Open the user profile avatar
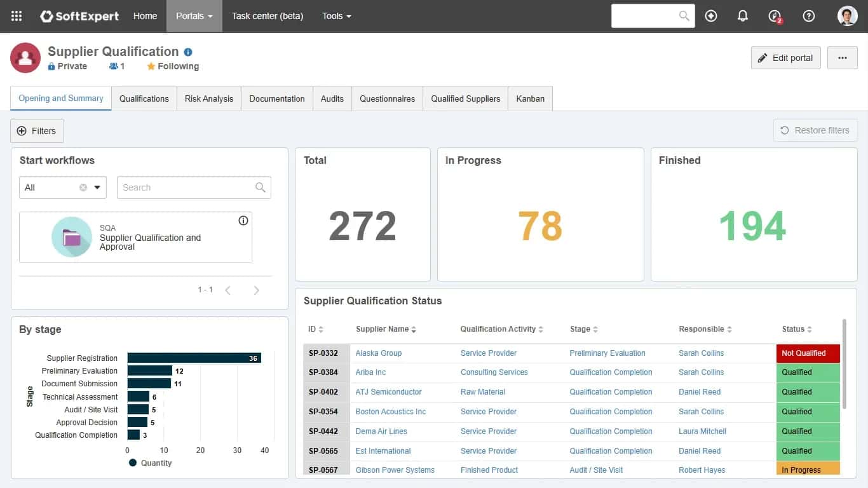The image size is (868, 488). [848, 16]
